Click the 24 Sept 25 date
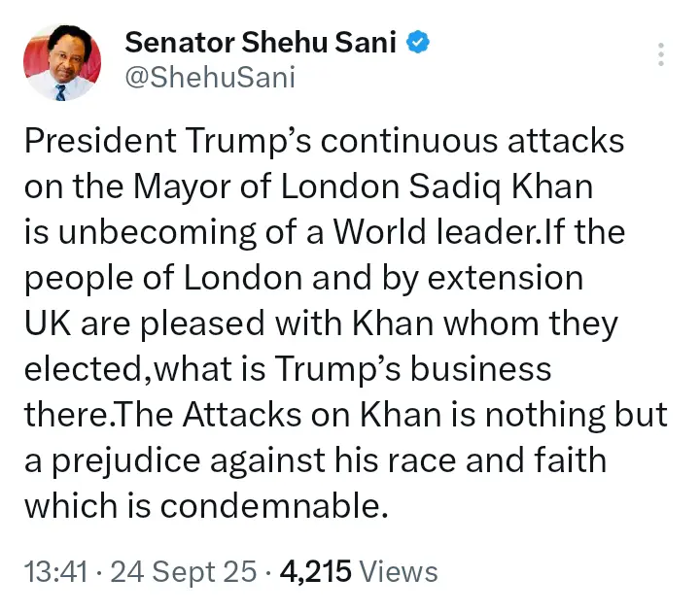 [185, 571]
